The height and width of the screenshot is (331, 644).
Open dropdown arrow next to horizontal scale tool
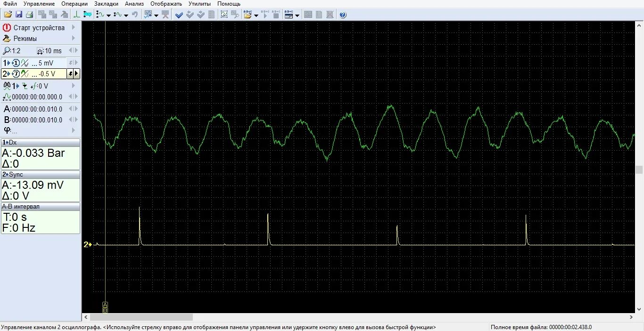pyautogui.click(x=126, y=15)
